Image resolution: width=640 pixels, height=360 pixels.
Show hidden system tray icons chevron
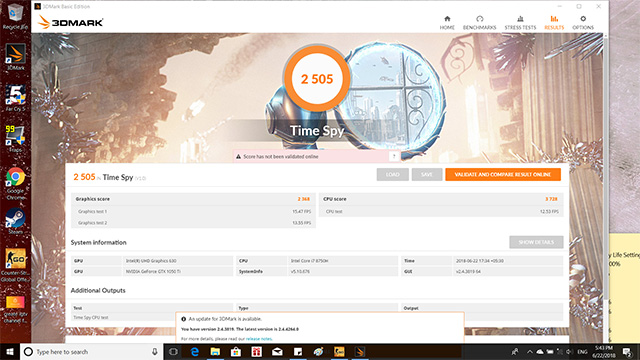[x=529, y=351]
